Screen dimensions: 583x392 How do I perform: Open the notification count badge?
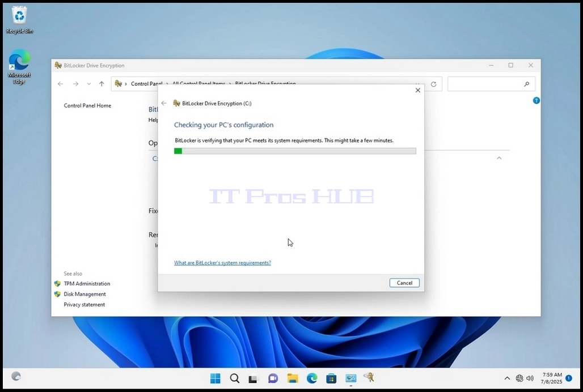tap(569, 378)
